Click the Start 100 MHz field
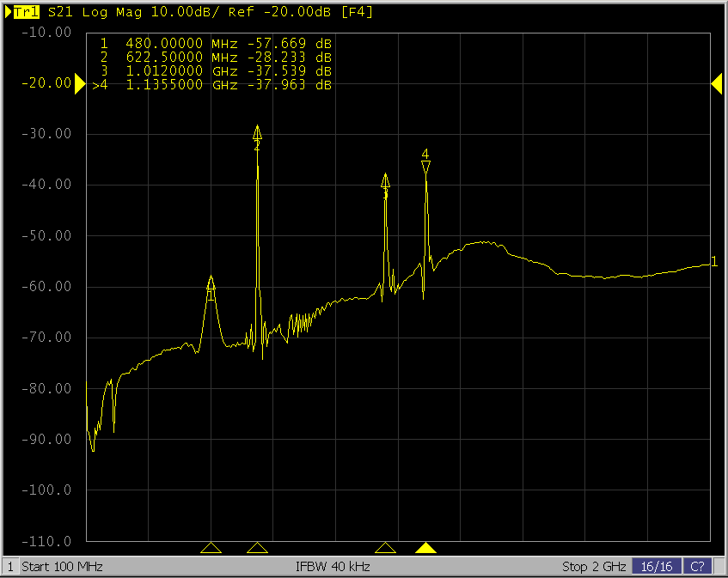This screenshot has width=728, height=578. point(62,567)
